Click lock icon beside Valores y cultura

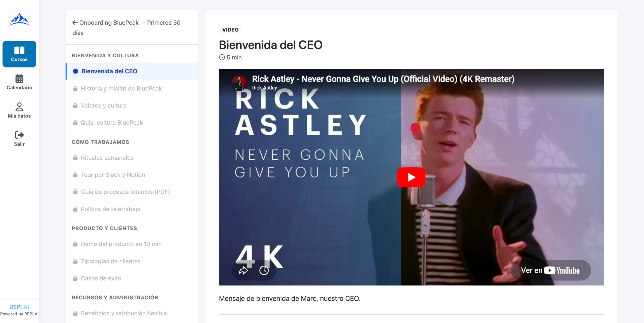(x=75, y=105)
